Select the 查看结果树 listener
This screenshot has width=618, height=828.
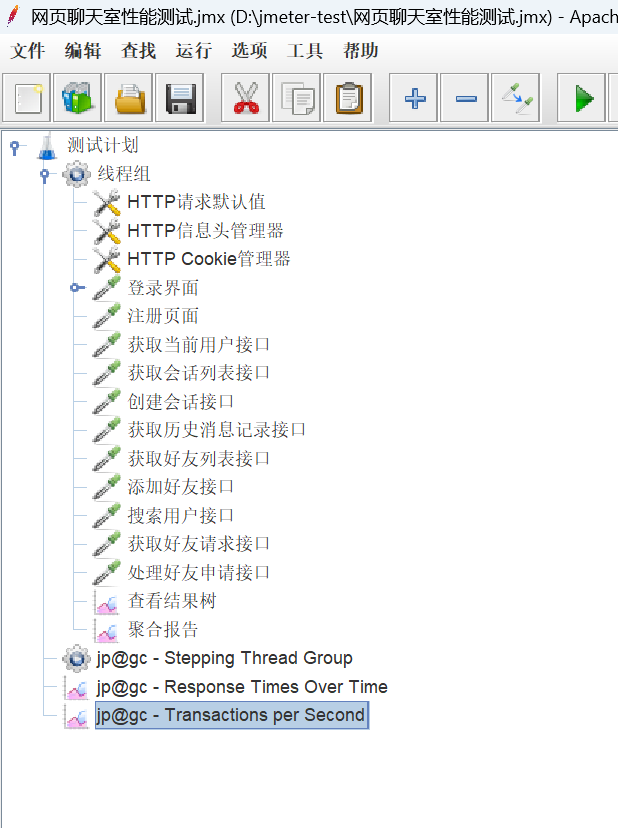point(172,601)
